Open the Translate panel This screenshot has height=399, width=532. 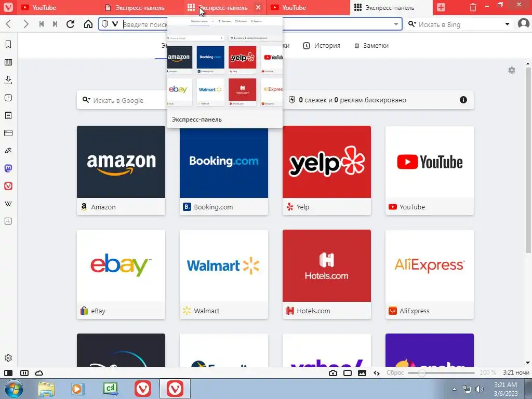point(8,151)
